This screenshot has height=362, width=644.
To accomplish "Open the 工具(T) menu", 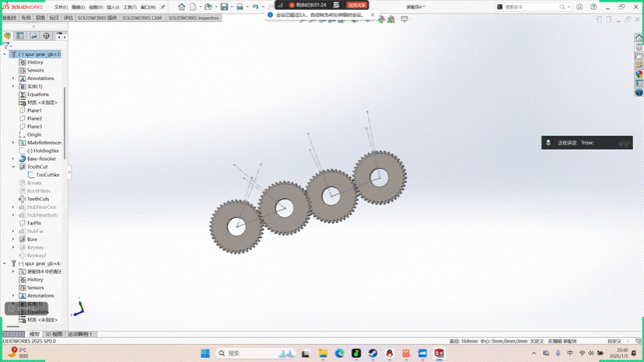I will click(129, 7).
